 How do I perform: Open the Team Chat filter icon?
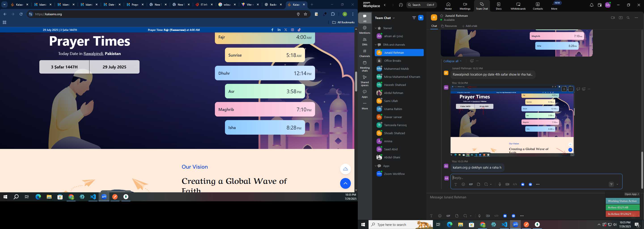pyautogui.click(x=414, y=18)
